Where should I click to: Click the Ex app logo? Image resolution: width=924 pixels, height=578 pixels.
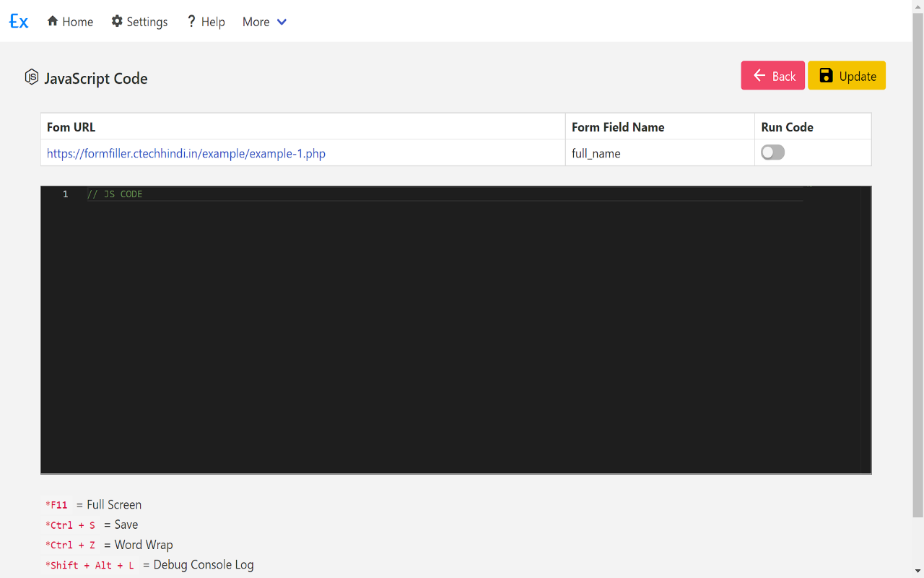(x=19, y=22)
